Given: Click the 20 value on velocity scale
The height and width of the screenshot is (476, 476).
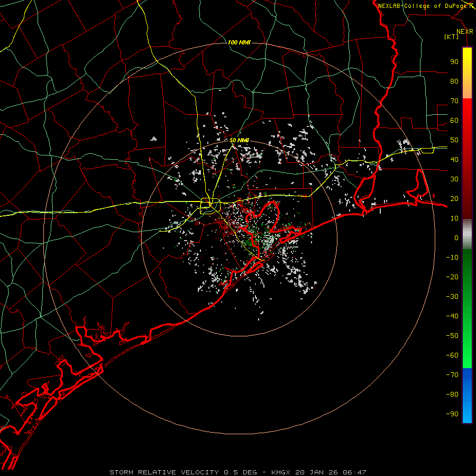Looking at the screenshot, I should click(x=454, y=198).
